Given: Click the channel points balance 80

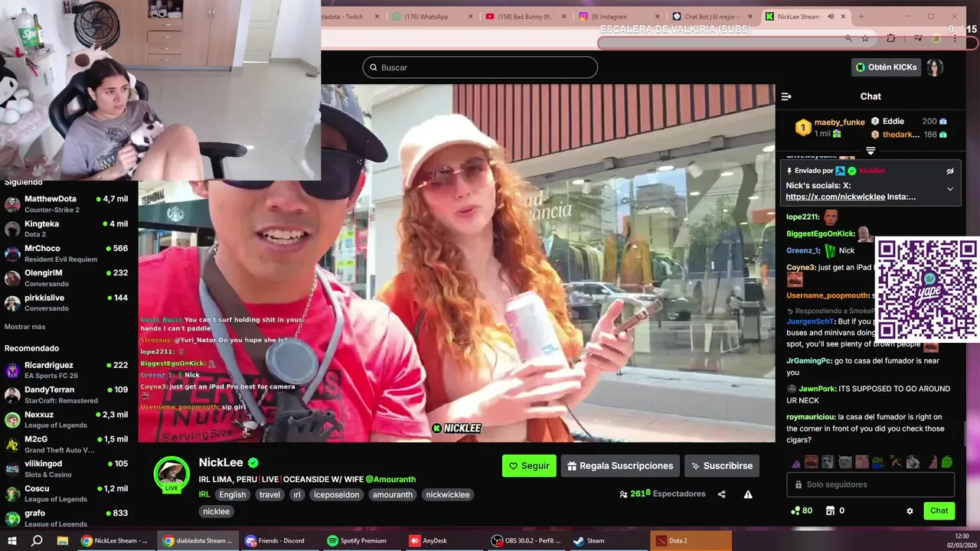Looking at the screenshot, I should (801, 510).
